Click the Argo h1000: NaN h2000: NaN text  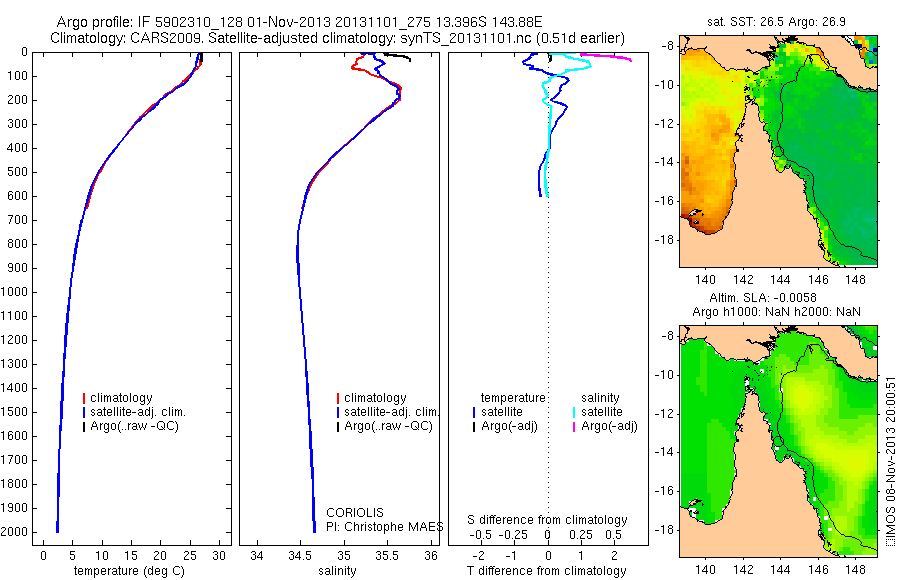[x=776, y=312]
